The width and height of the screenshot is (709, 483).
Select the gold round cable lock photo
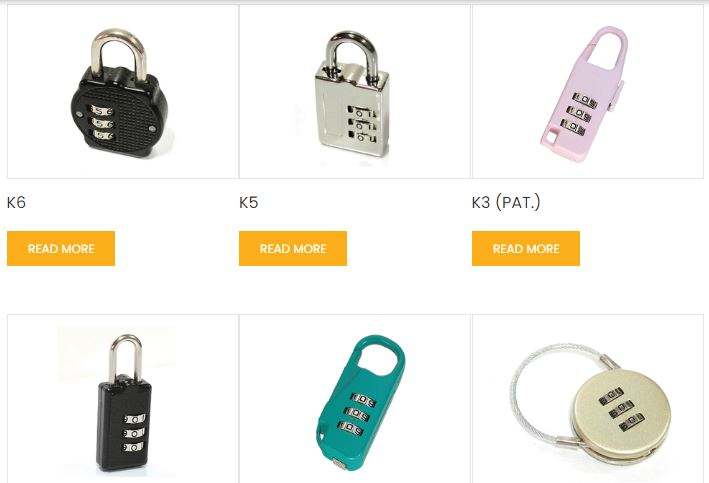pos(588,399)
